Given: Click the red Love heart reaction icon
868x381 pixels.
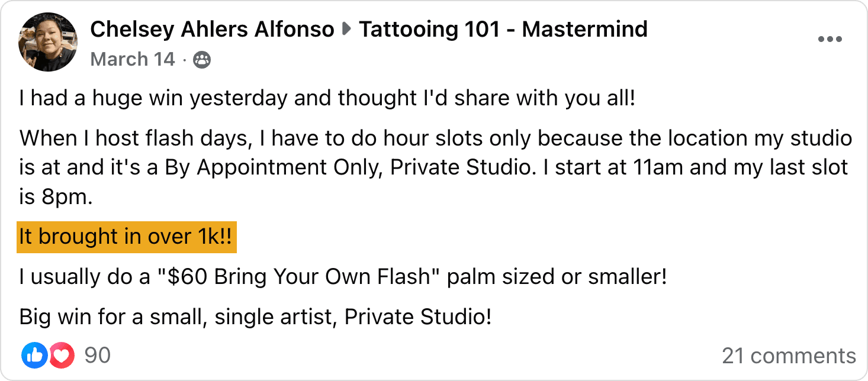Looking at the screenshot, I should (x=63, y=356).
